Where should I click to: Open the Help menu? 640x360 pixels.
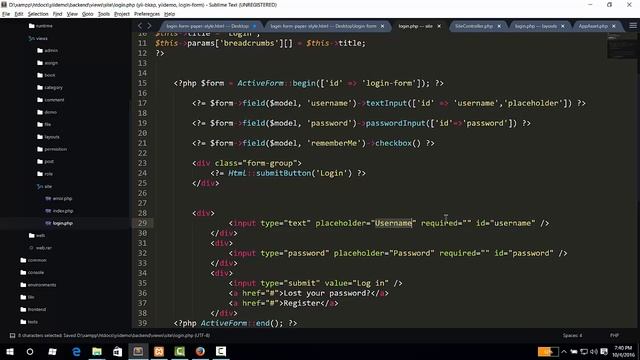coord(169,14)
